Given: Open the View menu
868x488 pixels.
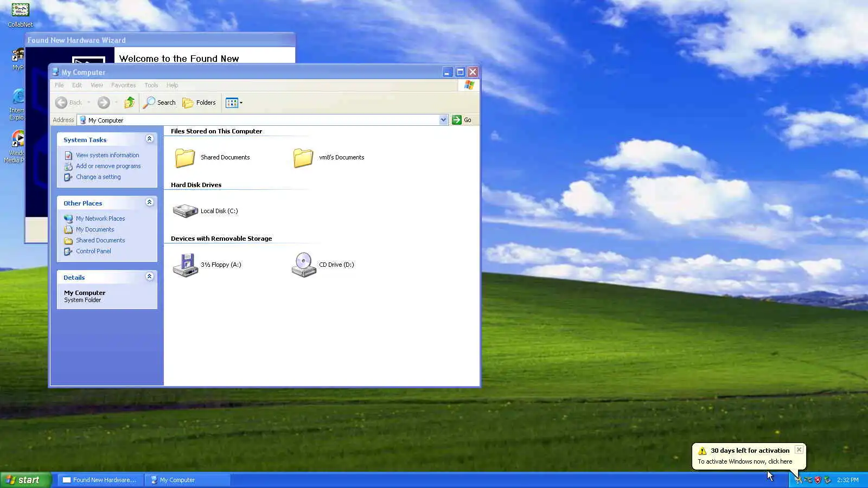Looking at the screenshot, I should tap(97, 85).
